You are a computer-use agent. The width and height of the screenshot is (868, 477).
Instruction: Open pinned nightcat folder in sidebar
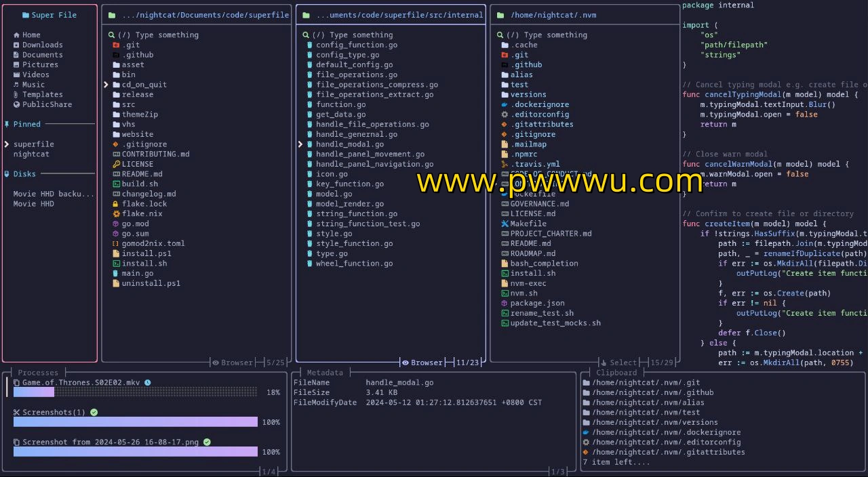click(x=31, y=154)
